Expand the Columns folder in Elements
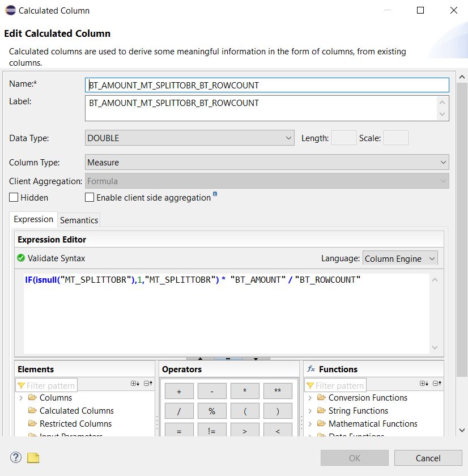 (x=21, y=398)
